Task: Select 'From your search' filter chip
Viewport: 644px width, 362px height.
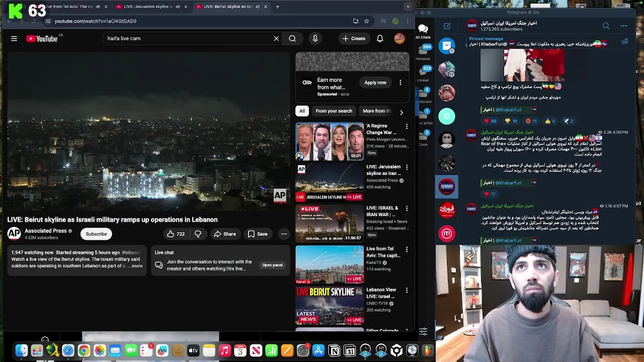Action: coord(334,111)
